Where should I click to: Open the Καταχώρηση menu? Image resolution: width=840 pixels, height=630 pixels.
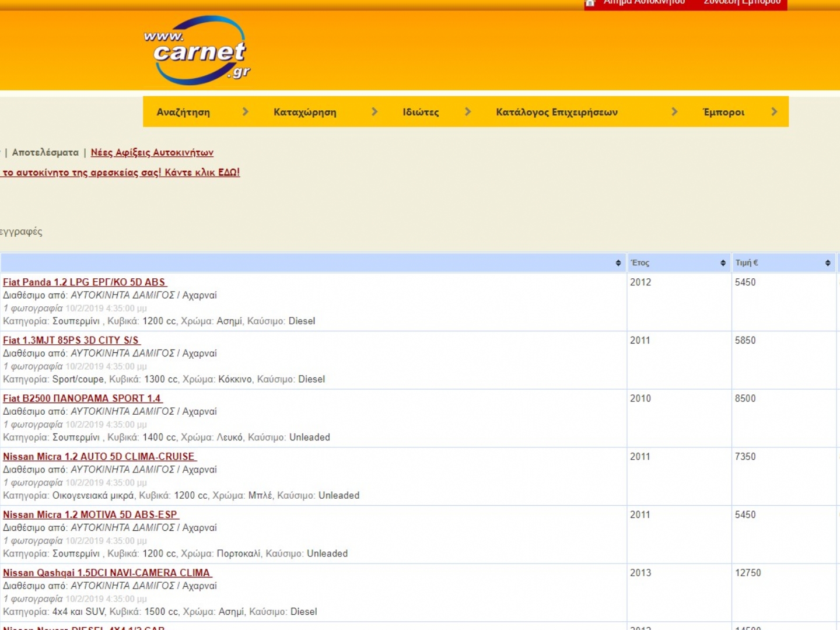305,112
